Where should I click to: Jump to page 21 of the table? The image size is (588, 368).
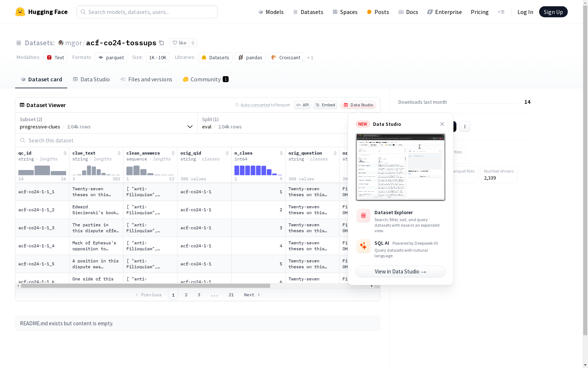point(231,295)
